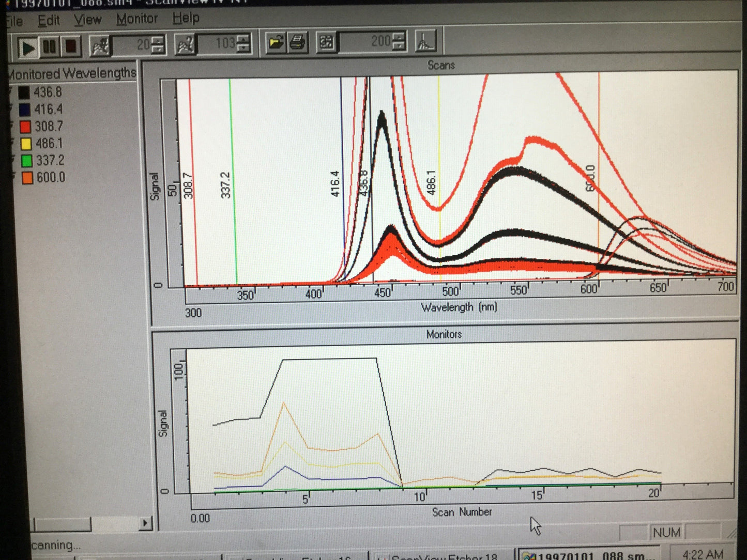The width and height of the screenshot is (747, 560).
Task: Click the Monitors plot title
Action: 444,334
